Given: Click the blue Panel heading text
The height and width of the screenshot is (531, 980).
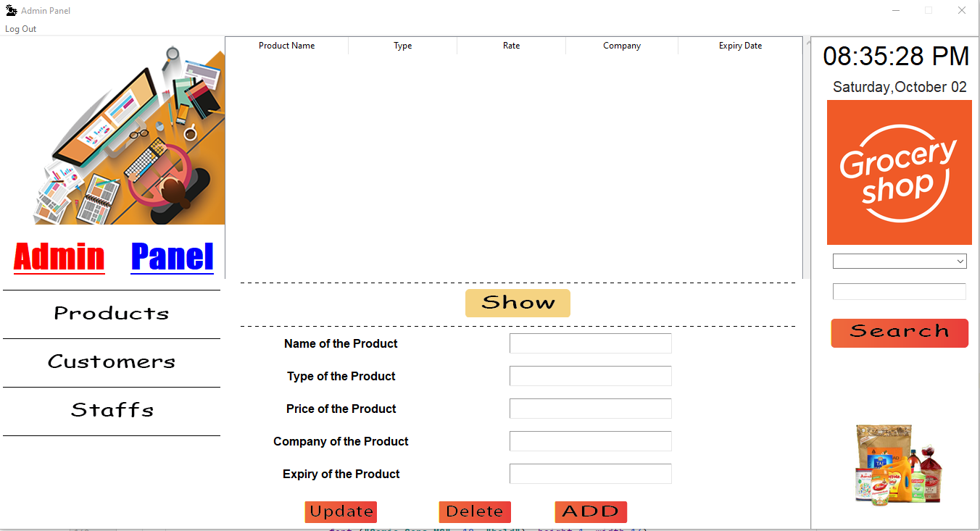Looking at the screenshot, I should (173, 257).
